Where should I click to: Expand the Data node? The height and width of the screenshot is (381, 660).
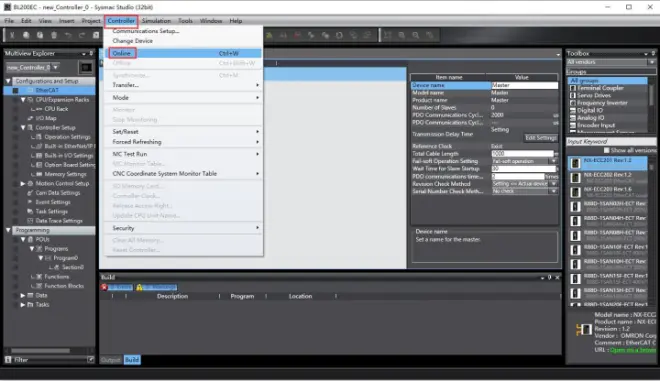point(23,296)
